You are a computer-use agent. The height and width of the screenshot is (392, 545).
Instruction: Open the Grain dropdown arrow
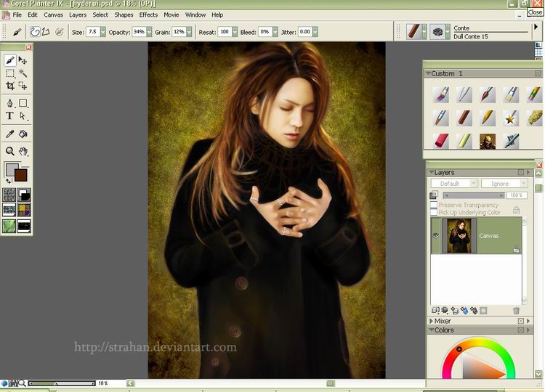[189, 32]
